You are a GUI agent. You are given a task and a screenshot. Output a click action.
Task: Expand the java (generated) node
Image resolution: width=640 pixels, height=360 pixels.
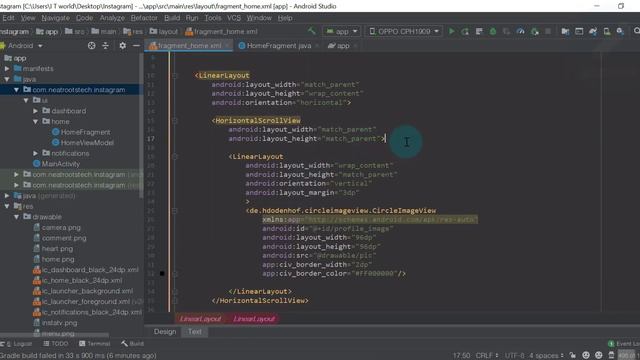pos(7,196)
